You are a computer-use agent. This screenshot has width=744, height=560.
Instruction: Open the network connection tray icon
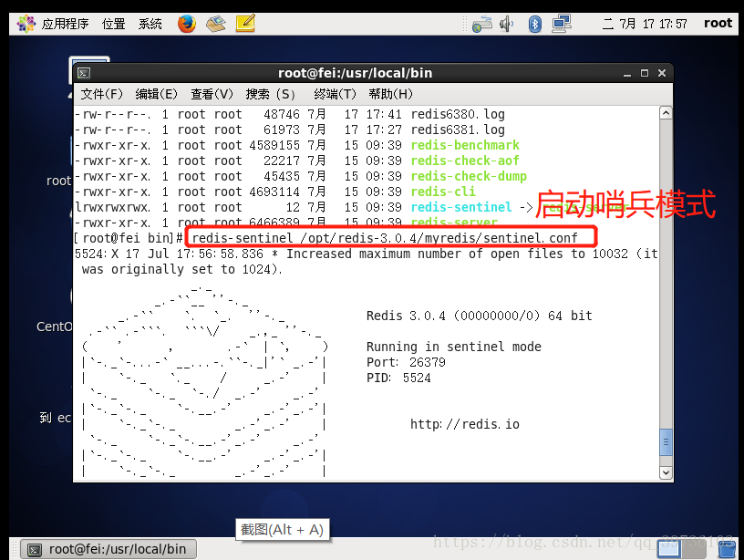[562, 24]
